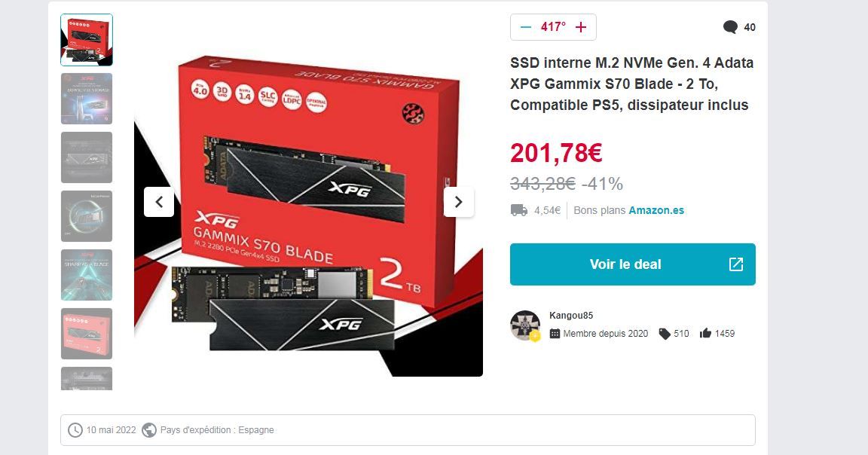
Task: Select the first red box thumbnail
Action: 87,40
